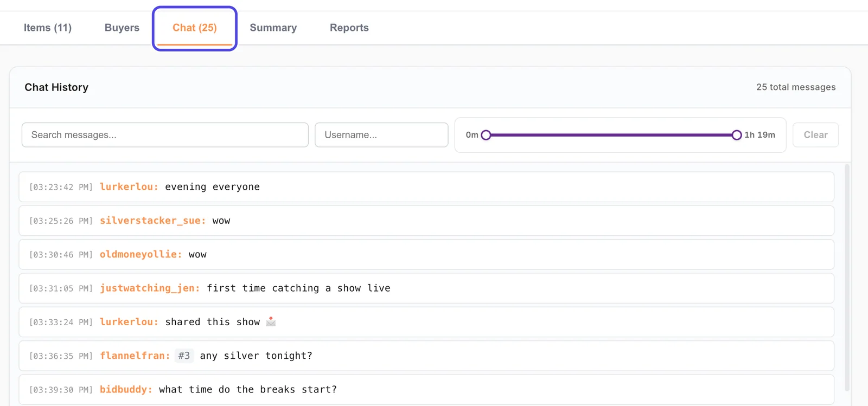Click justwatching_jen username
Viewport: 868px width, 406px height.
(x=150, y=288)
